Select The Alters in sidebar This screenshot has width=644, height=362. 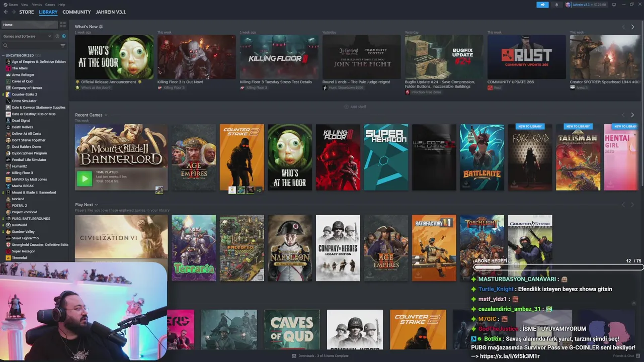pyautogui.click(x=20, y=68)
